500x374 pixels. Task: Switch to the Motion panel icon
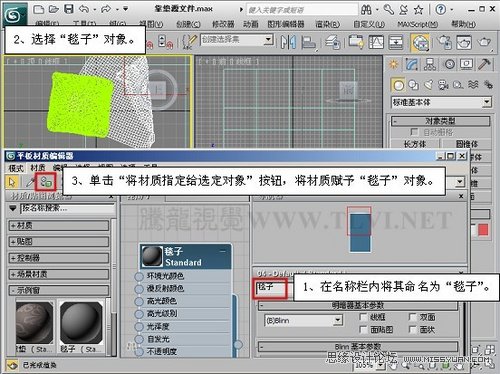point(449,64)
